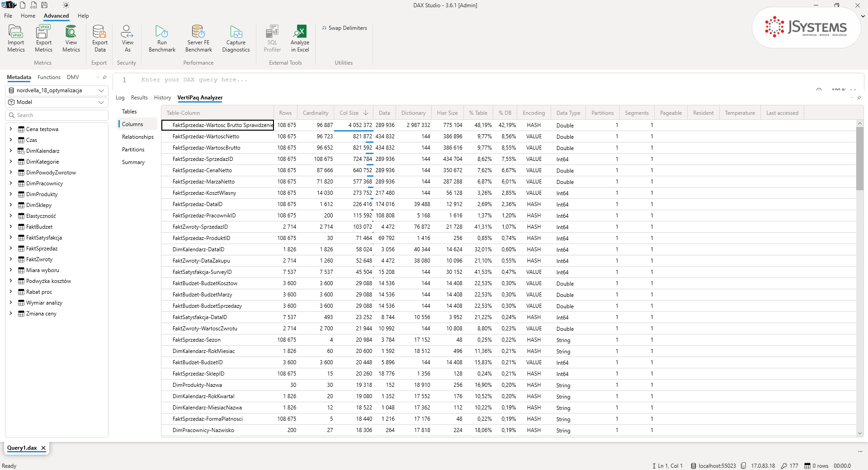Show the Summary section
This screenshot has height=470, width=868.
point(133,162)
